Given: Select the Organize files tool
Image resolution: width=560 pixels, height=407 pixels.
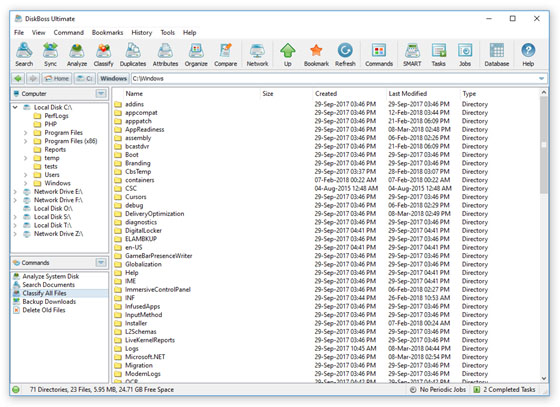Looking at the screenshot, I should [x=196, y=55].
